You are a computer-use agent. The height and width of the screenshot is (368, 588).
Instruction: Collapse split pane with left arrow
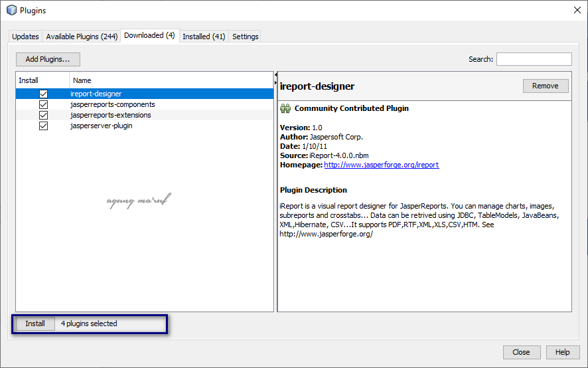[275, 75]
